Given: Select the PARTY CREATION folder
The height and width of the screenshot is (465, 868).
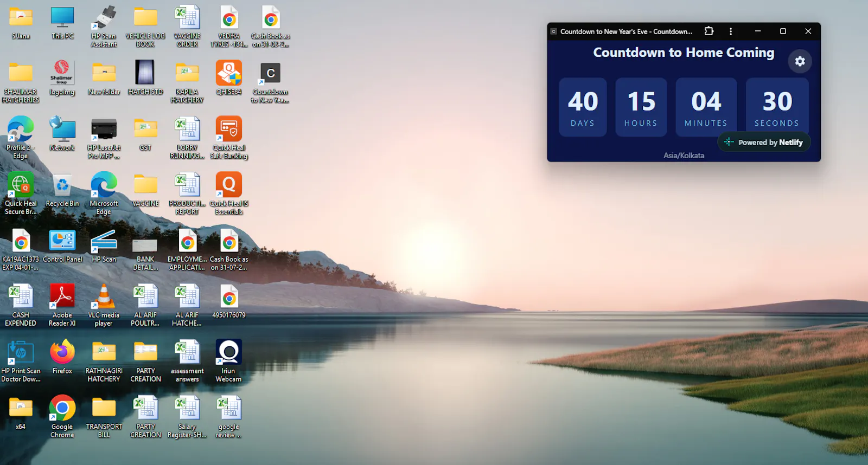Looking at the screenshot, I should point(145,362).
